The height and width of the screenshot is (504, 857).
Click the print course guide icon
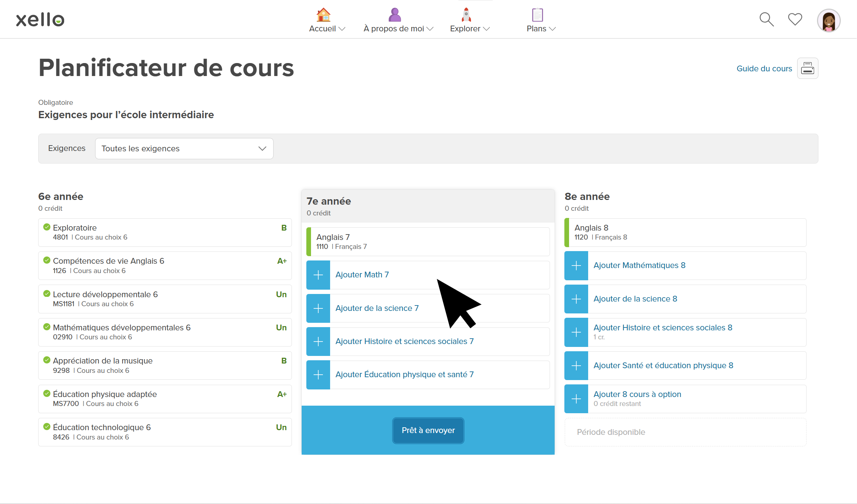coord(807,68)
